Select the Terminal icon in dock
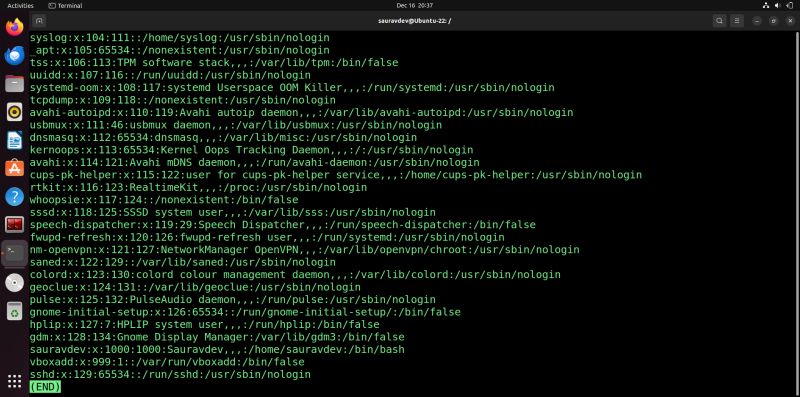The height and width of the screenshot is (397, 800). (14, 253)
